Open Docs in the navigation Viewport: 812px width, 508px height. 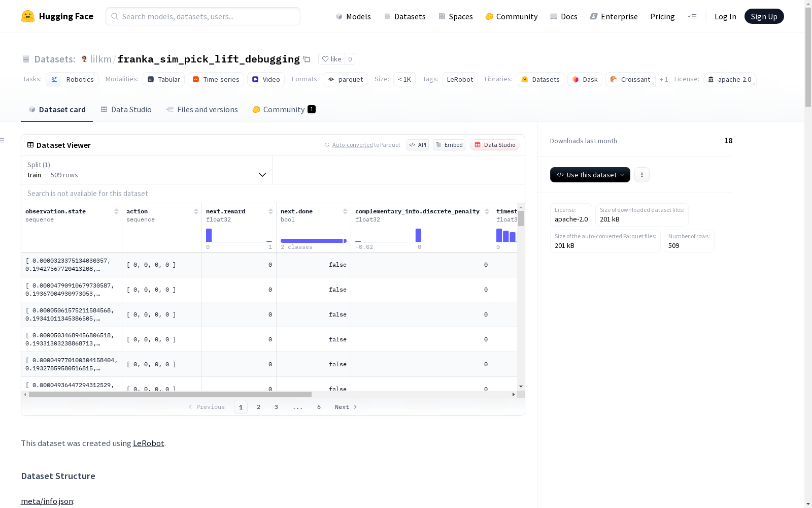point(564,16)
